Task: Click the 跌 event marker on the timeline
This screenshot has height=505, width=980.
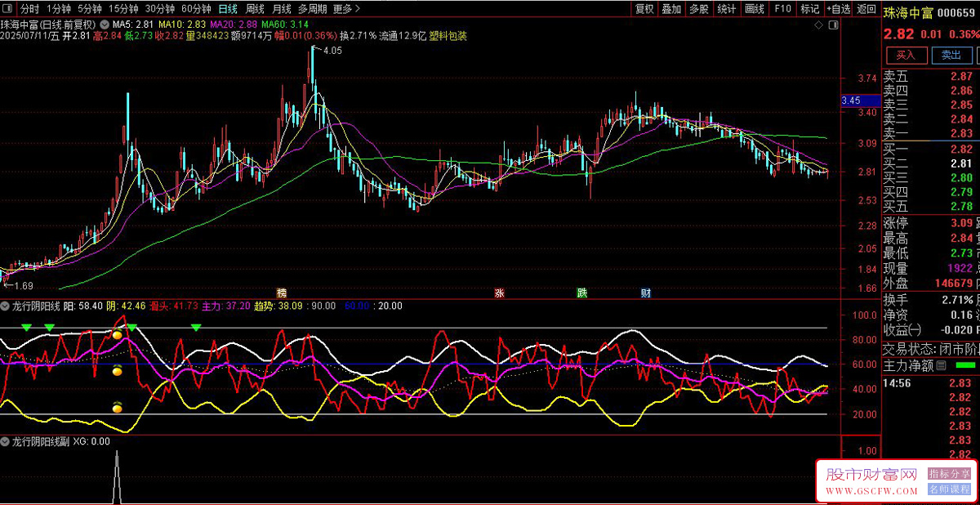Action: [x=581, y=293]
